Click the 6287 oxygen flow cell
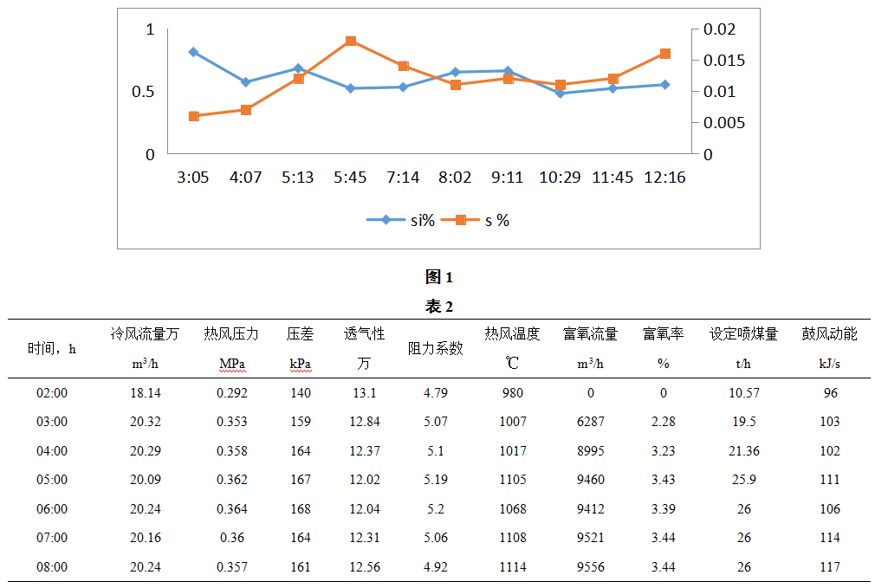875x588 pixels. (x=590, y=422)
